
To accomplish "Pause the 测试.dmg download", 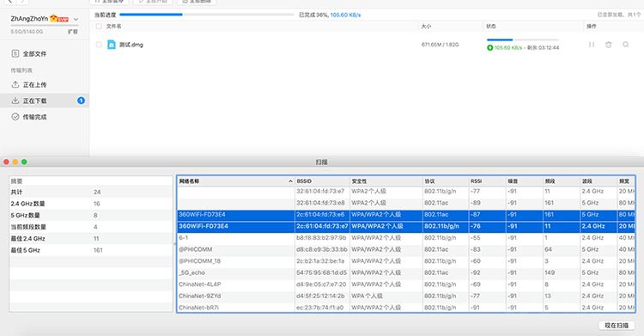I will (592, 45).
